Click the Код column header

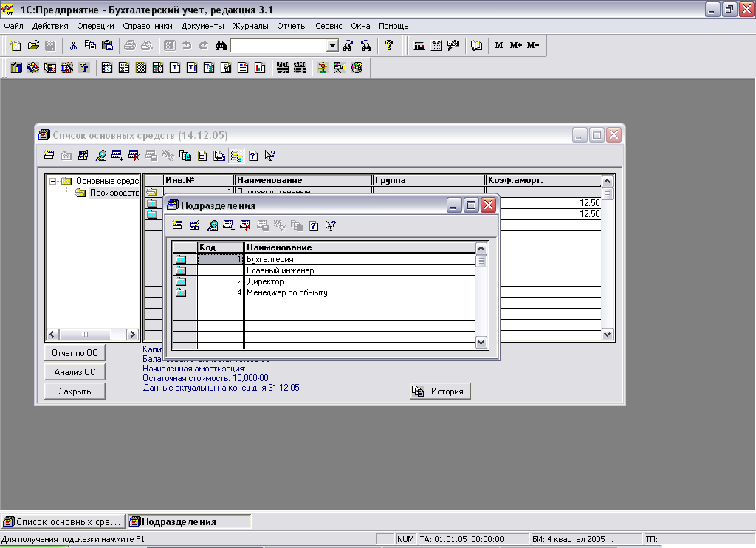[x=220, y=247]
